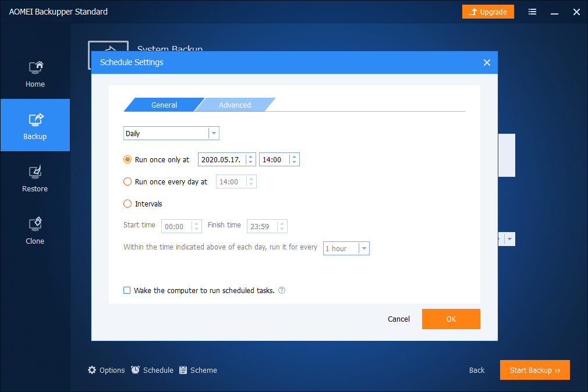Minimize the AOMEI Backupper window
588x392 pixels.
(555, 12)
